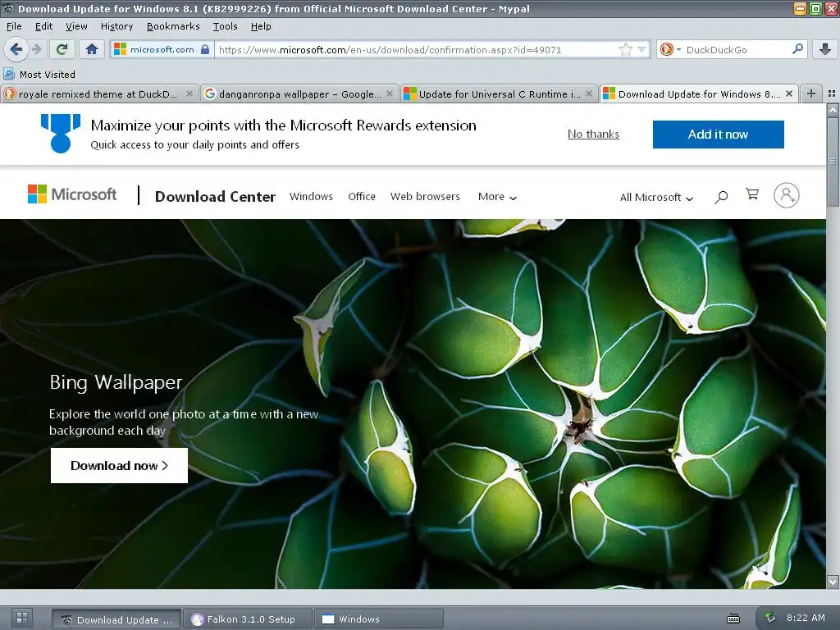This screenshot has width=840, height=630.
Task: Switch to Falkon 3.1.0 Setup taskbar window
Action: point(247,619)
